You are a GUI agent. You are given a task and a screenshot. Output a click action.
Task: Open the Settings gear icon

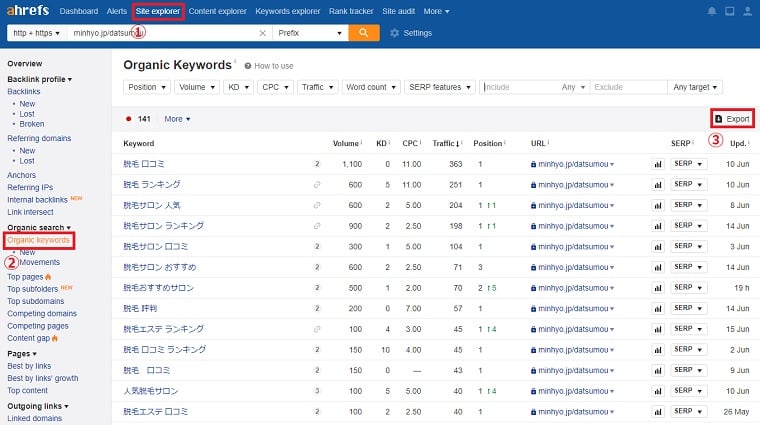394,33
